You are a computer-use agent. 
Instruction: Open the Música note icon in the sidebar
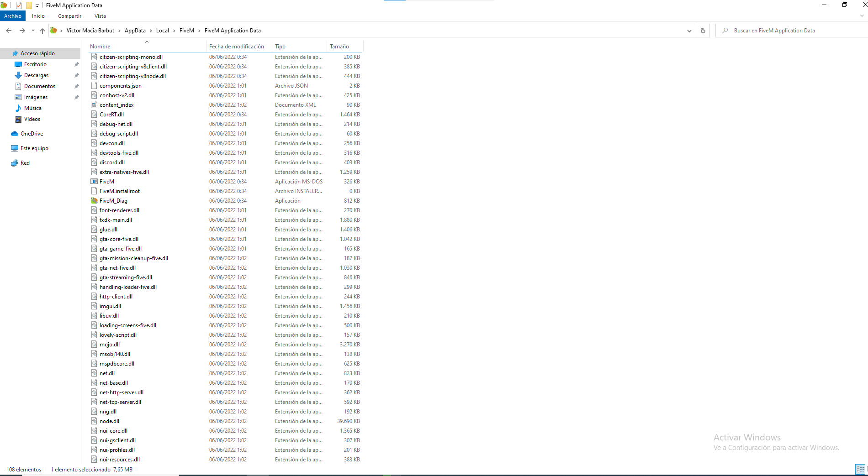(18, 108)
